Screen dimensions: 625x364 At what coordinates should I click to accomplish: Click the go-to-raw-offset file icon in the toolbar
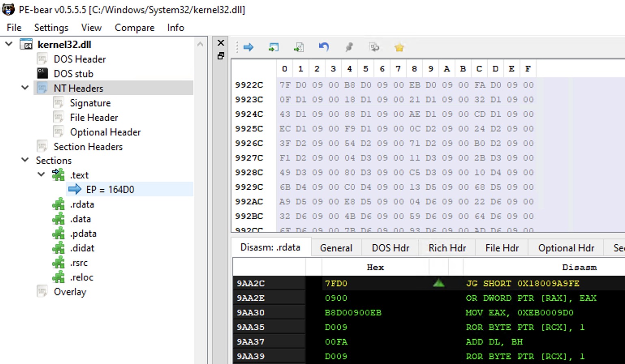[x=299, y=47]
